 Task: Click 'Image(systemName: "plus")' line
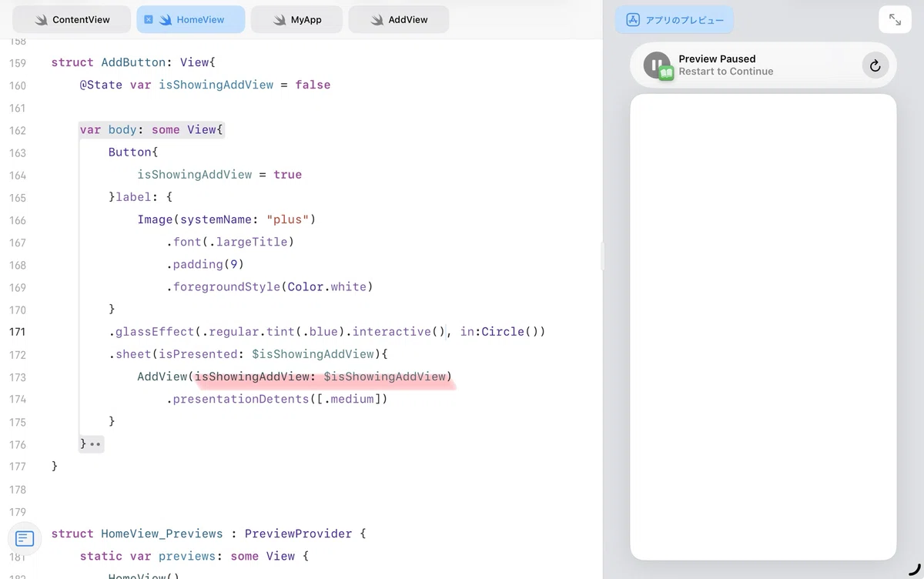(227, 219)
